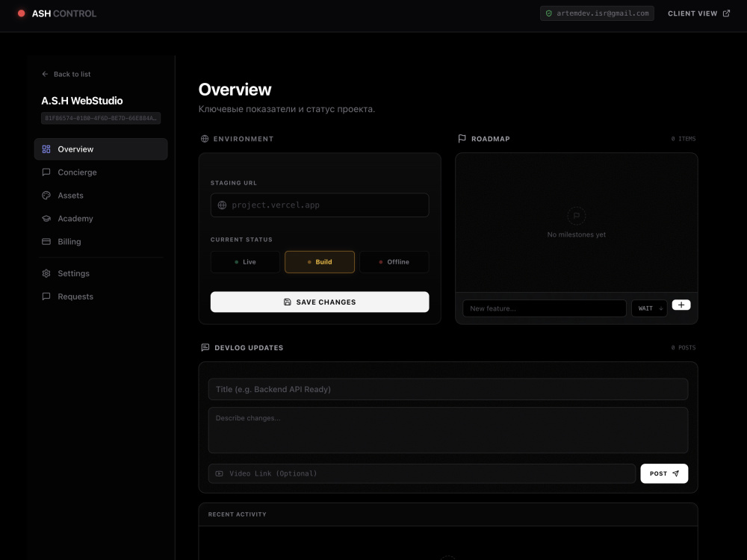The height and width of the screenshot is (560, 747).
Task: Click the Roadmap flag icon
Action: tap(462, 139)
